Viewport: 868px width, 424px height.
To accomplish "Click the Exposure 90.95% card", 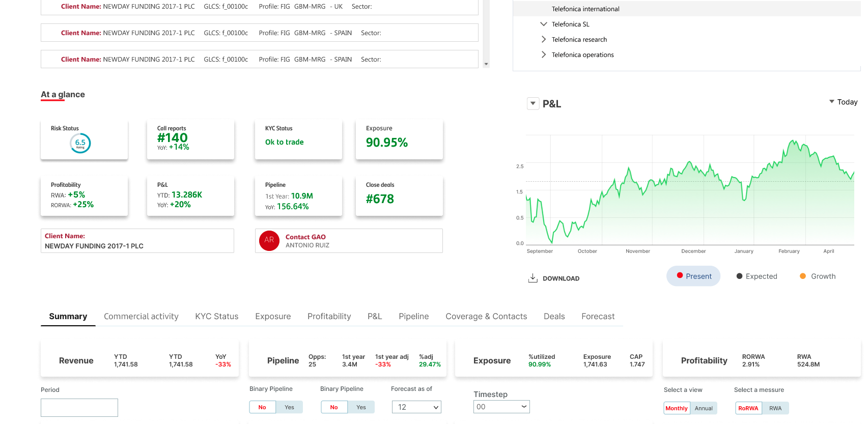I will pyautogui.click(x=399, y=139).
